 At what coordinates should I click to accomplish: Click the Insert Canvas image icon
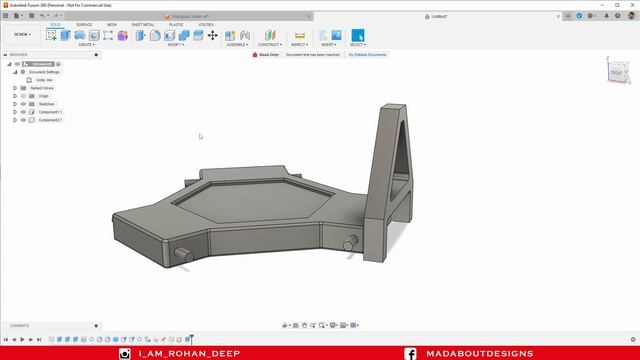336,36
